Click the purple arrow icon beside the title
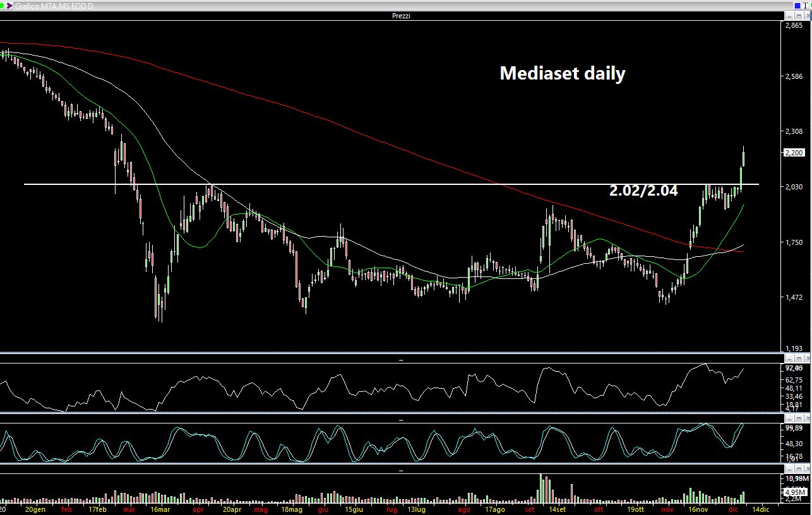The image size is (812, 515). click(x=10, y=6)
